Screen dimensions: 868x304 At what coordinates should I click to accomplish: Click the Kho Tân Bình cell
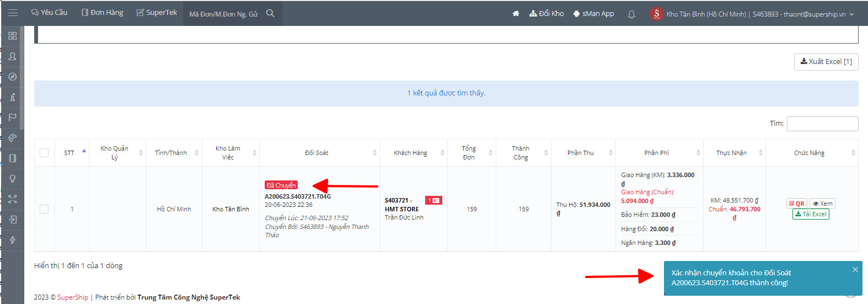coord(231,209)
